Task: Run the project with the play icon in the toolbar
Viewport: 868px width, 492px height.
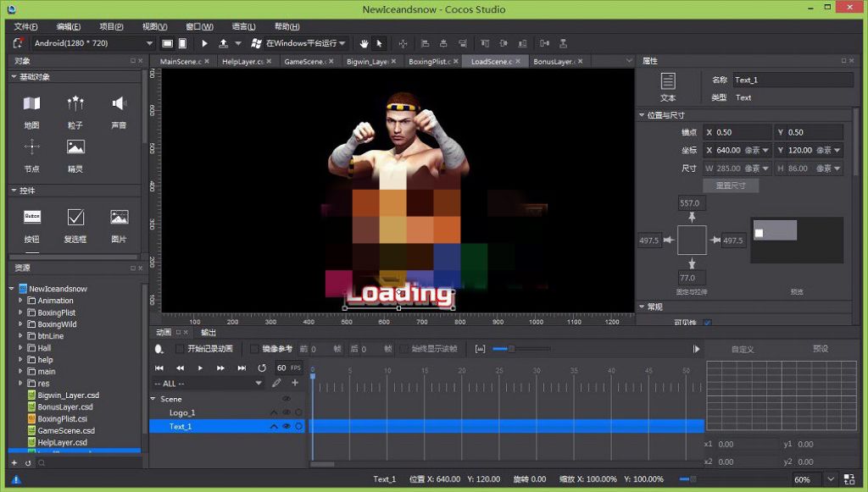Action: coord(204,43)
